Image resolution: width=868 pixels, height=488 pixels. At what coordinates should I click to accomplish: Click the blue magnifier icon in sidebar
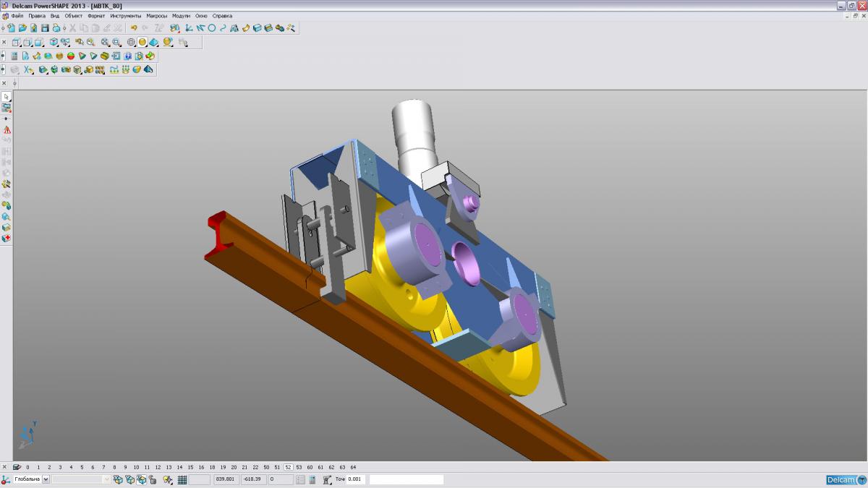[7, 215]
